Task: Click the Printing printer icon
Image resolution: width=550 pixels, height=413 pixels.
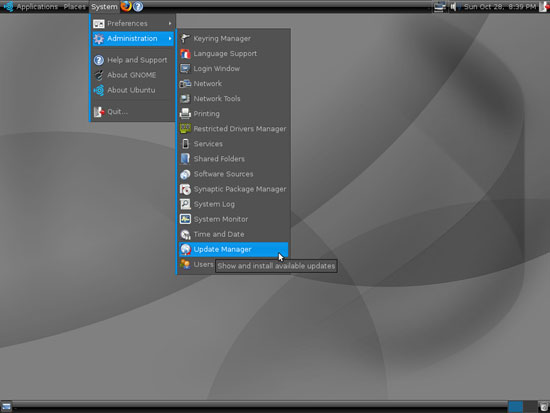Action: pos(185,114)
